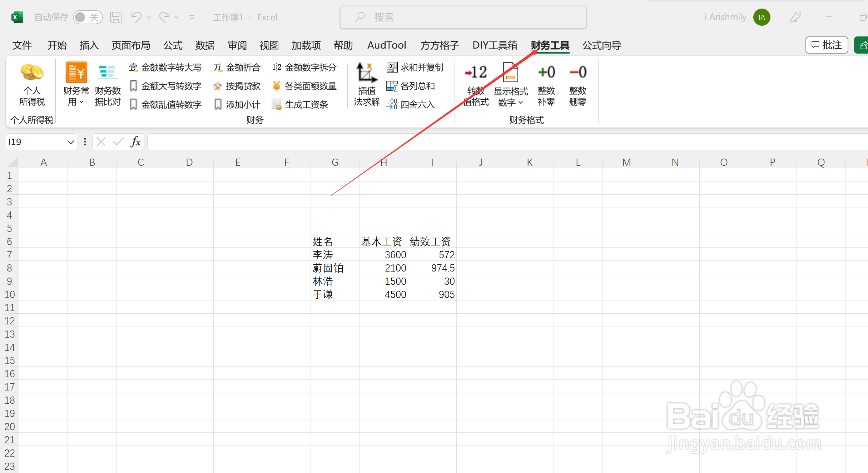Select cell containing 974.5
The height and width of the screenshot is (473, 868).
click(432, 268)
